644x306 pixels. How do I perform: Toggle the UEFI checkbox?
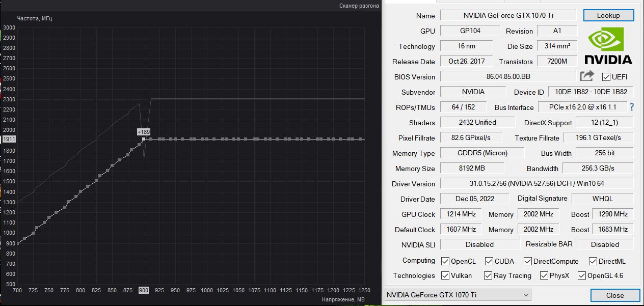pyautogui.click(x=606, y=77)
